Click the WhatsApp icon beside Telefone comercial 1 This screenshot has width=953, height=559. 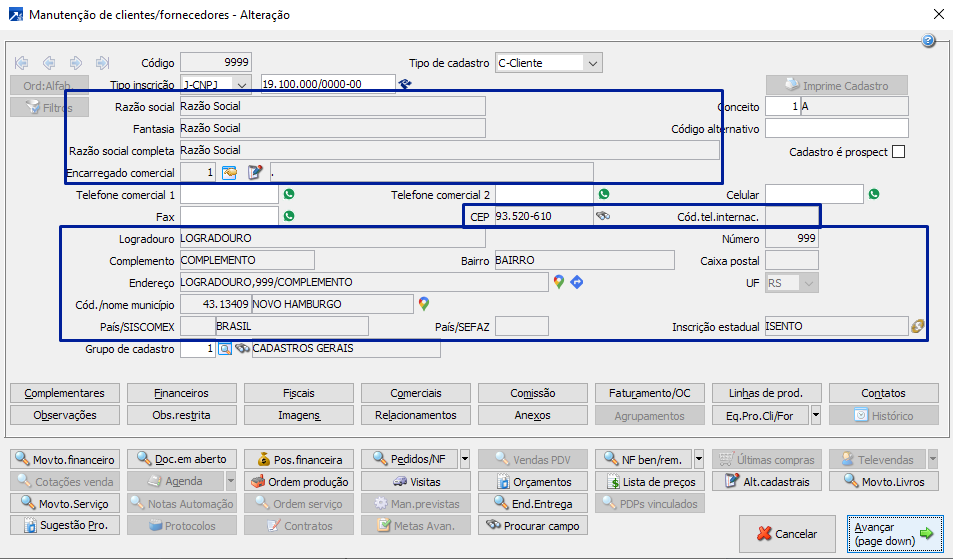click(290, 194)
